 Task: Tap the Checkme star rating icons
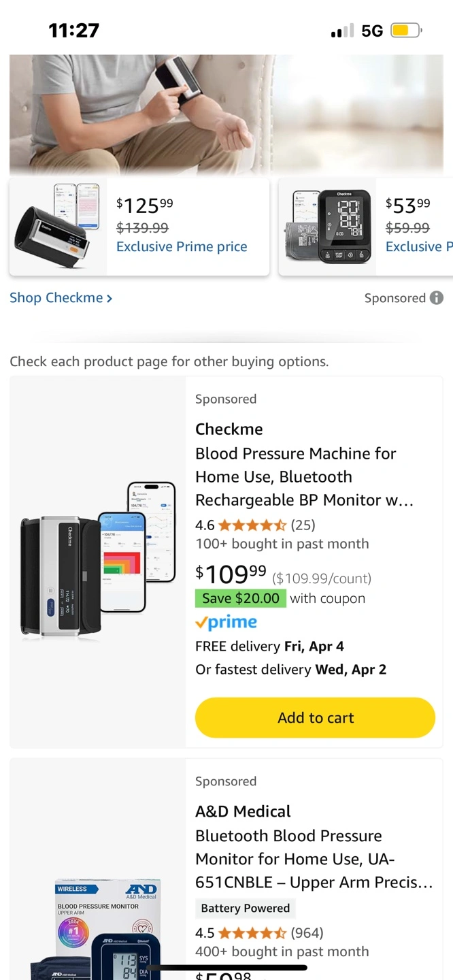click(x=252, y=525)
